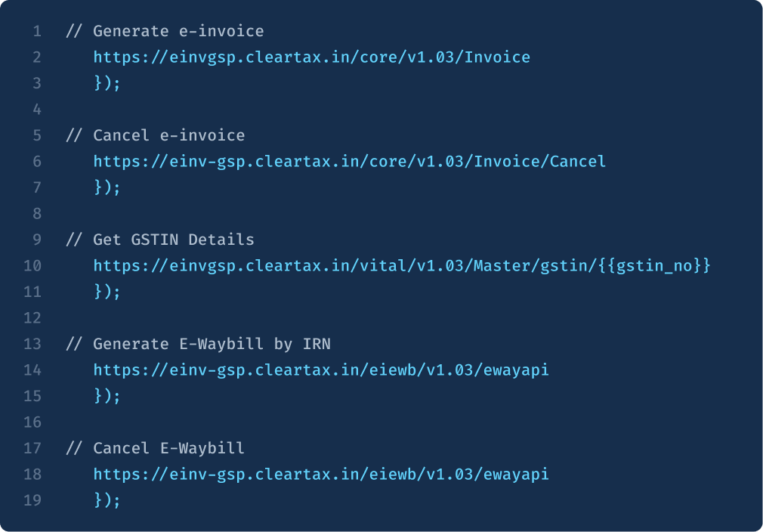Click the Generate e-invoice API URL
The image size is (763, 532).
pyautogui.click(x=311, y=57)
